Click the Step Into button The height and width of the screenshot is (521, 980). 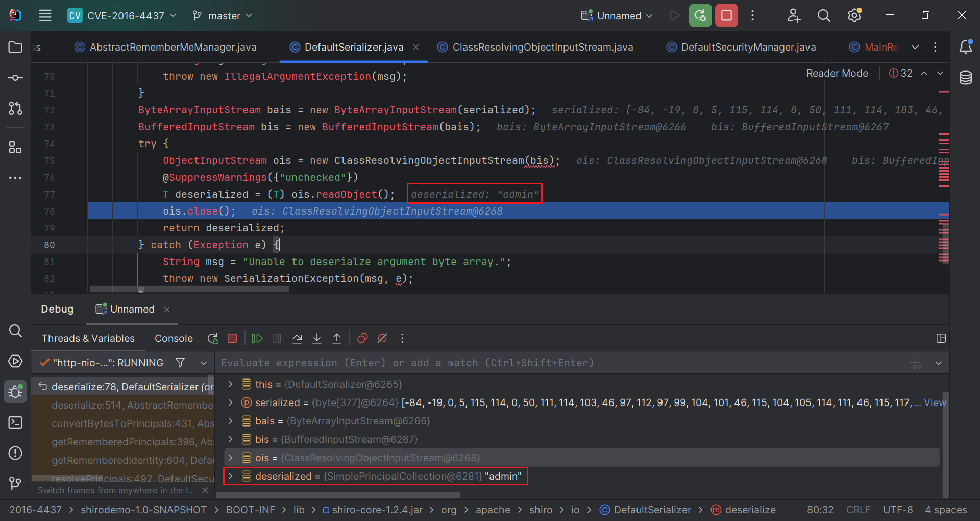[x=317, y=338]
